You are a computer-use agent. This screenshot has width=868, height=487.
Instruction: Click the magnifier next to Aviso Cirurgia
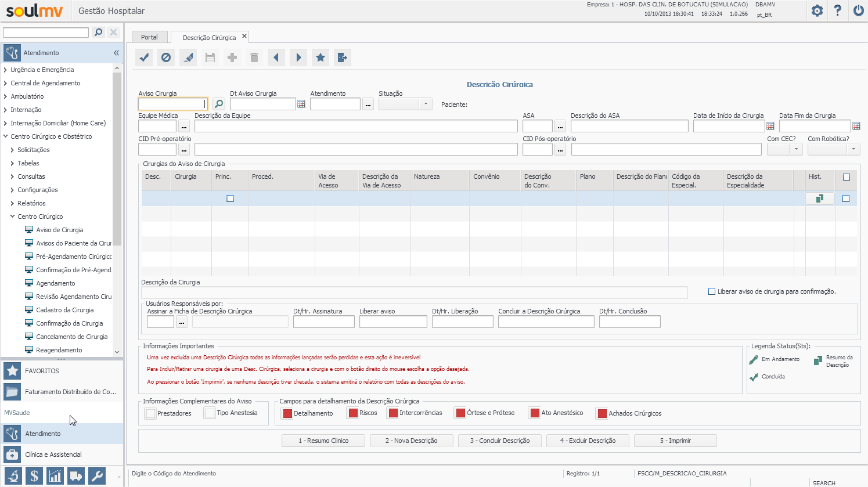click(218, 104)
